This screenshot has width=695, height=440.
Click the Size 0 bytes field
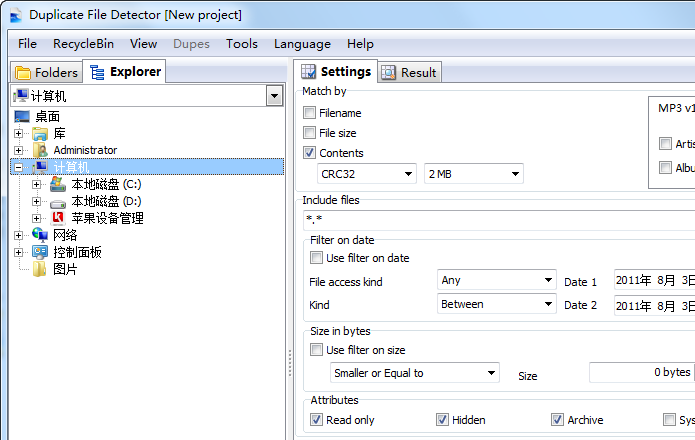[x=642, y=372]
